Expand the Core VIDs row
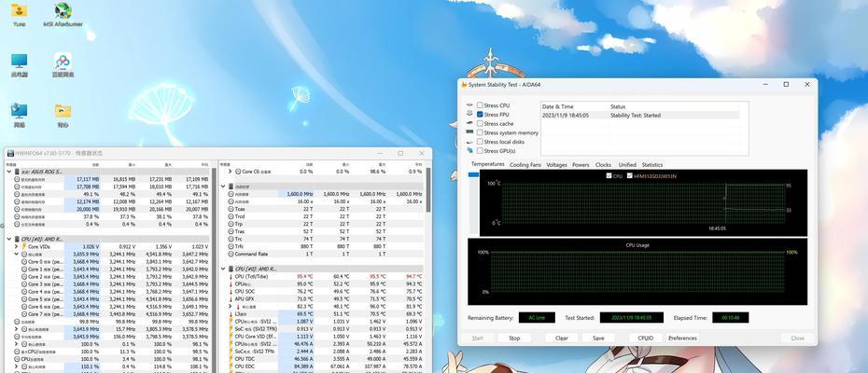This screenshot has height=373, width=868. coord(16,246)
